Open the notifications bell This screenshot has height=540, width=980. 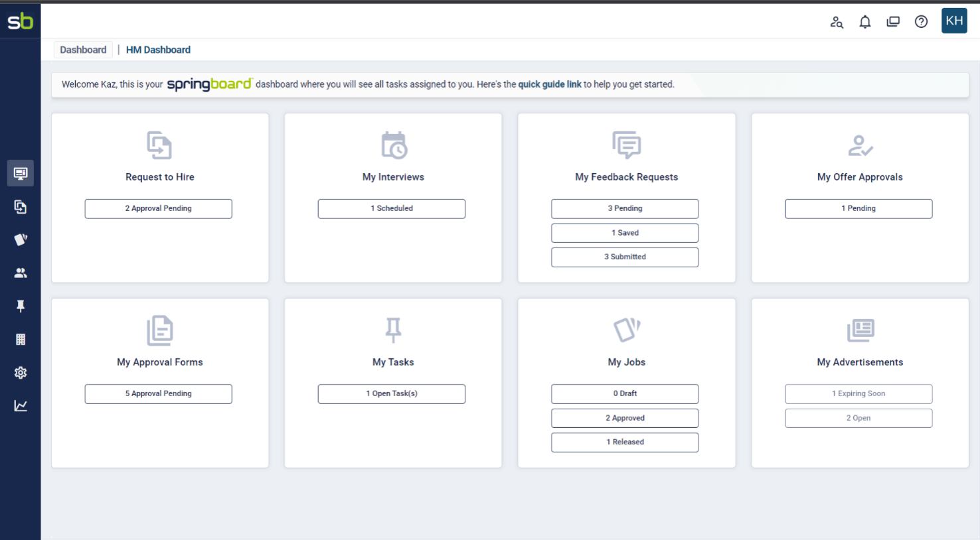[864, 22]
